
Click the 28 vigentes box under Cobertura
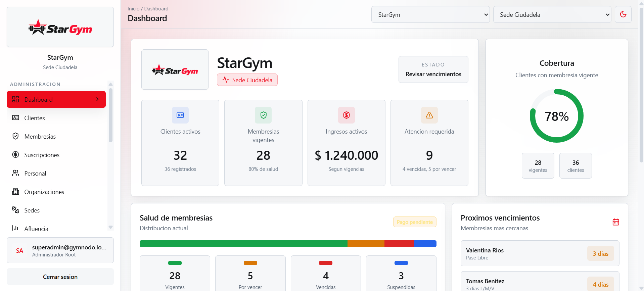538,166
